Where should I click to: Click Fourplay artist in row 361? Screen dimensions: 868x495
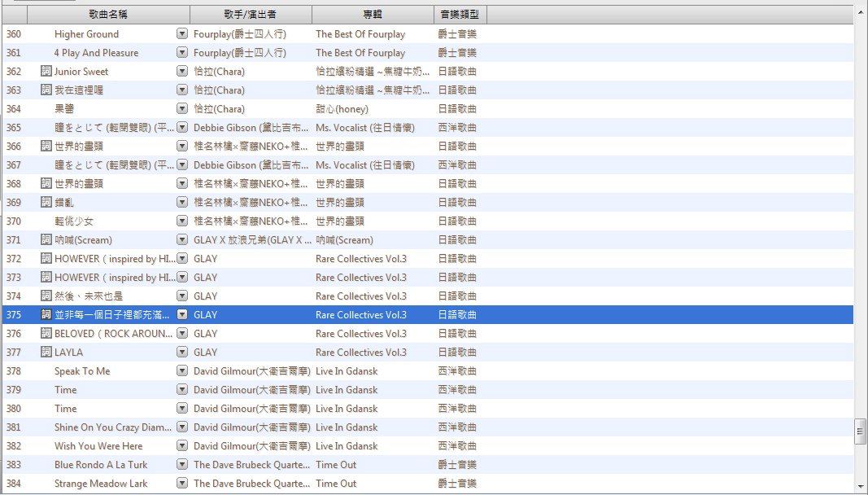click(240, 53)
